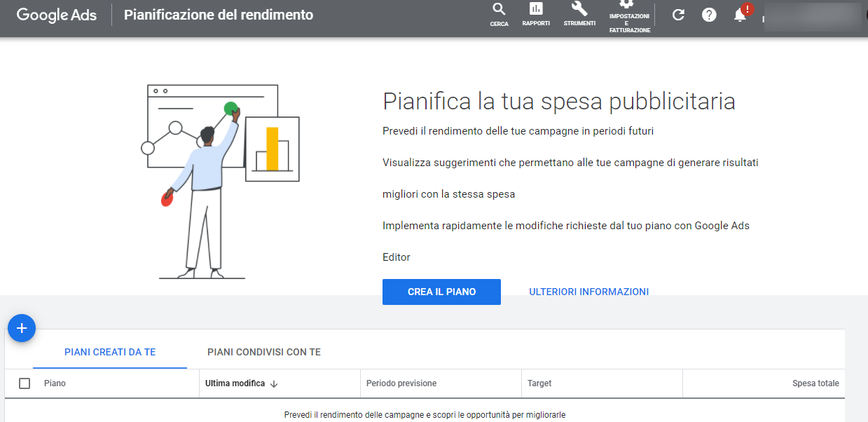Refresh the page with the reload icon
The width and height of the screenshot is (868, 422).
[677, 14]
